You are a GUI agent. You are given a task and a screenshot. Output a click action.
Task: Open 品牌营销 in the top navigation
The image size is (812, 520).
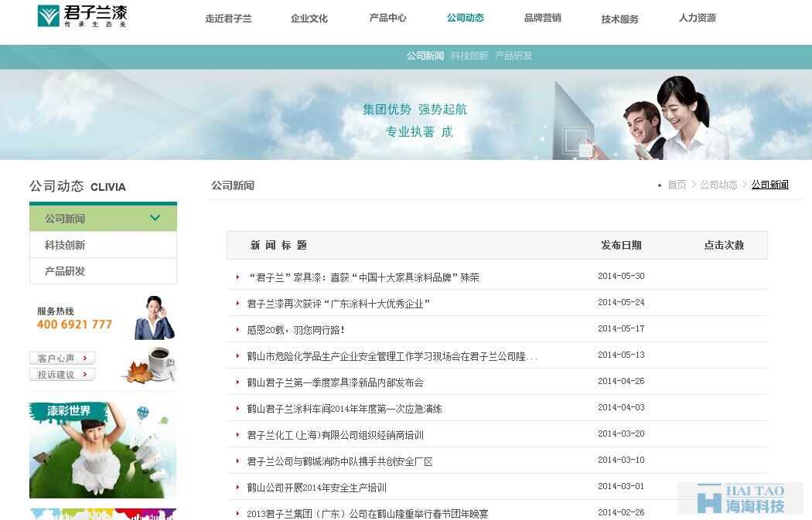(543, 18)
